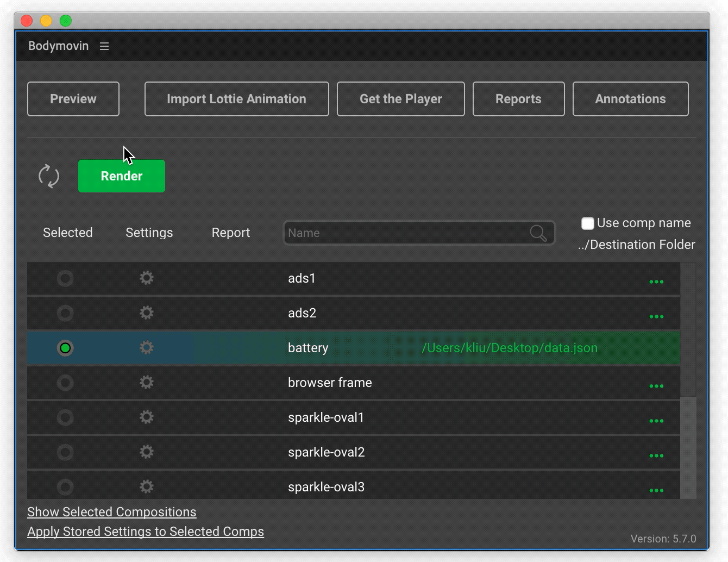Screen dimensions: 728x562
Task: Click the sparkle-oval3 composition name
Action: tap(327, 487)
